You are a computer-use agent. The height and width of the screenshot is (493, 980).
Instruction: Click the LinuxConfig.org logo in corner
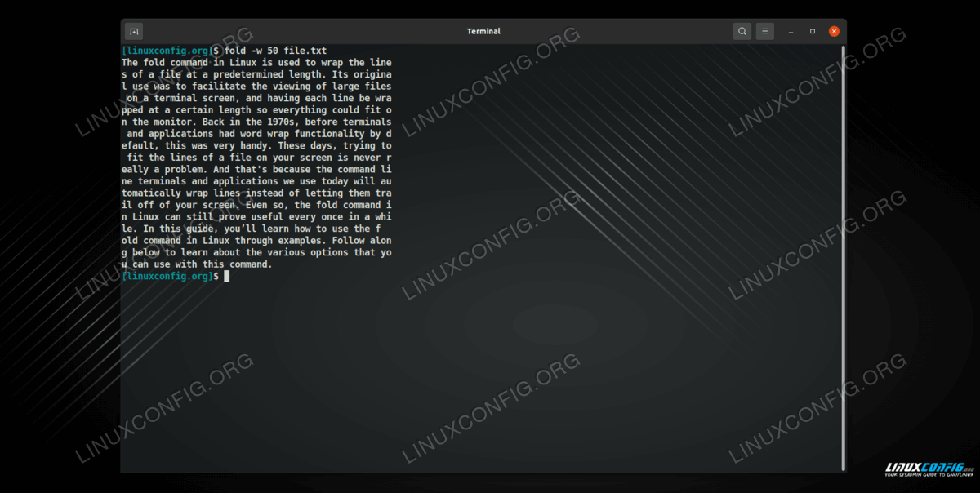point(929,469)
